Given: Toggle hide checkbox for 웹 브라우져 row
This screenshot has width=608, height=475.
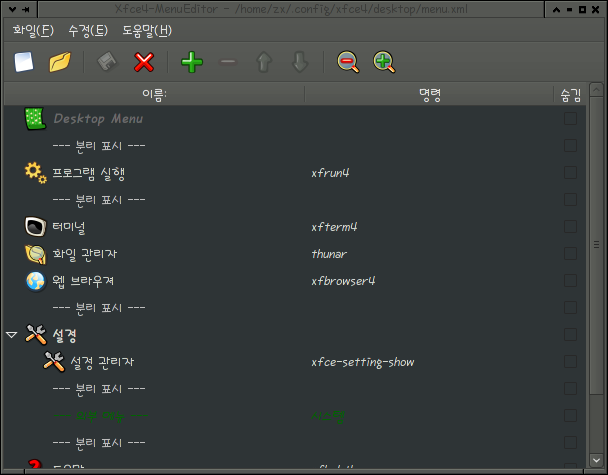Looking at the screenshot, I should (570, 281).
